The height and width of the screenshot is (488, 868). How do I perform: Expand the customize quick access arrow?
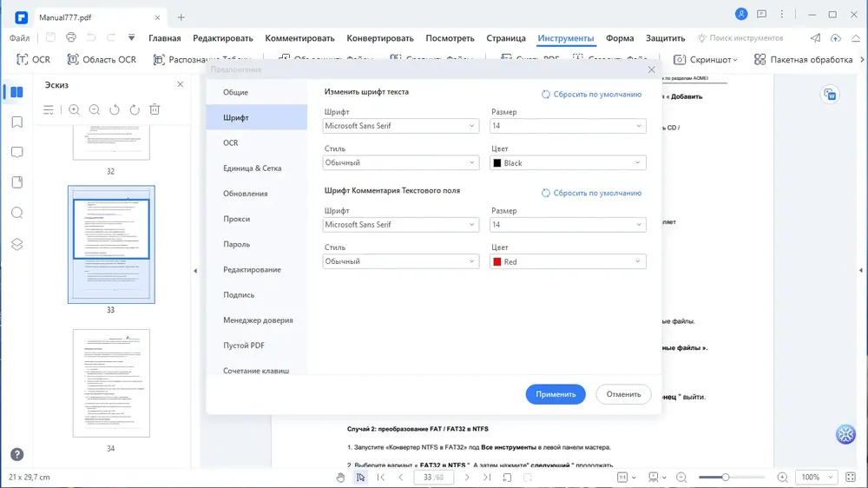click(x=131, y=37)
